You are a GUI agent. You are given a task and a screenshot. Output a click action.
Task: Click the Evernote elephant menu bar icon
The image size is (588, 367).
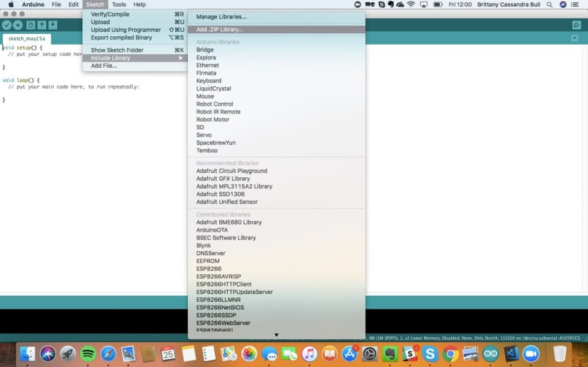coord(391,4)
